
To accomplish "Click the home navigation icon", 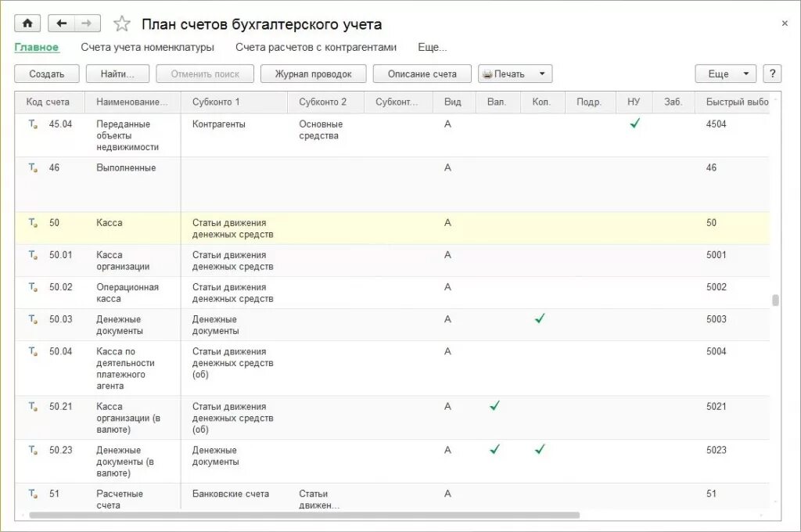I will 27,23.
